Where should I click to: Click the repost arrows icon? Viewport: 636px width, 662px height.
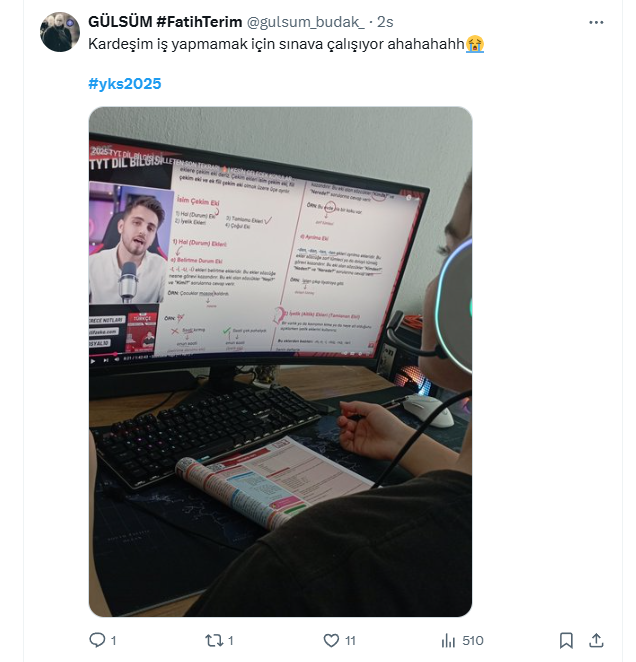[214, 640]
